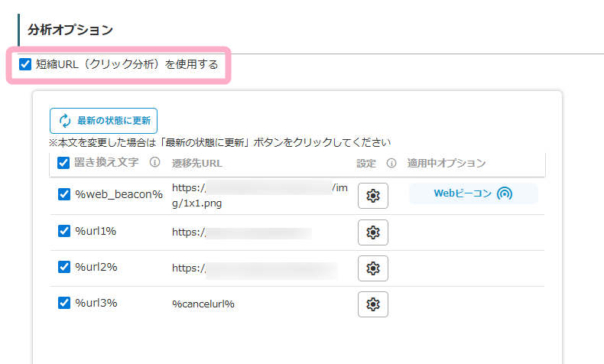Click the 遷移先URL column header
Viewport: 604px width, 364px height.
pyautogui.click(x=196, y=163)
